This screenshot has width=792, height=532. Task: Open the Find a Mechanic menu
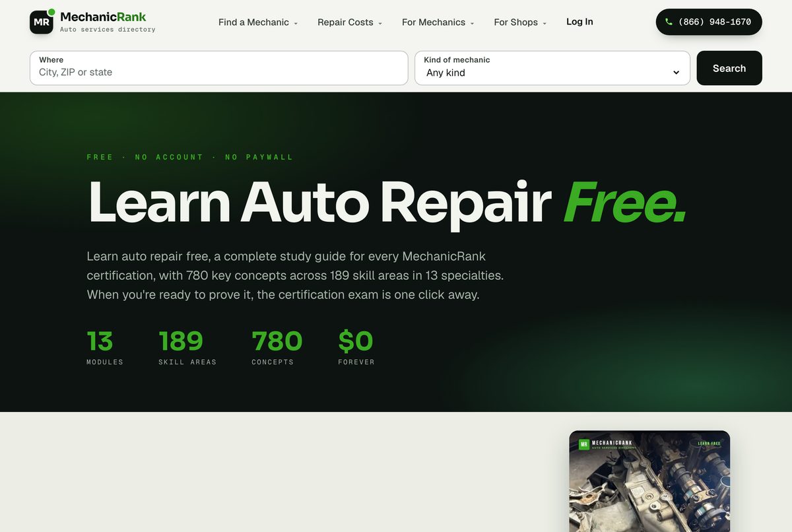258,22
